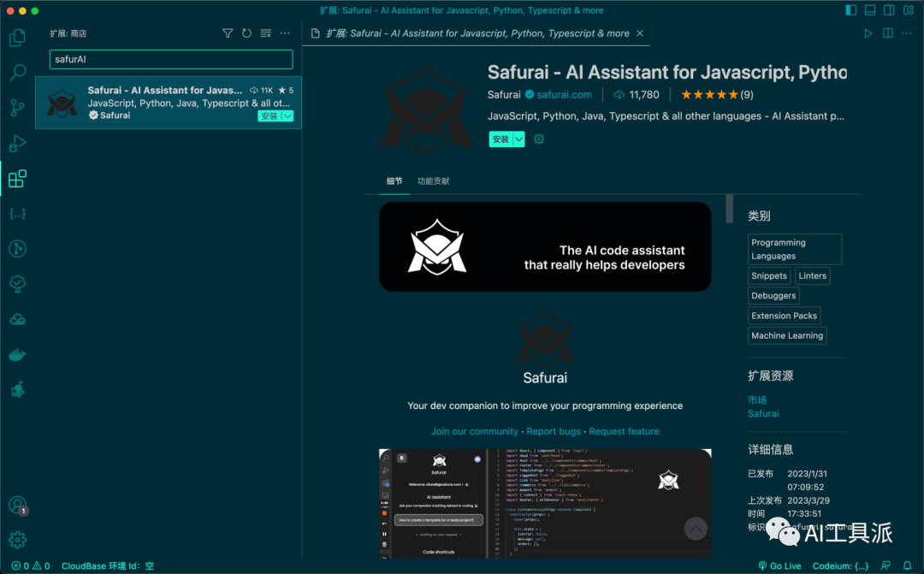Click the feedback icon in status bar
Screen dimensions: 924x574
pos(885,565)
